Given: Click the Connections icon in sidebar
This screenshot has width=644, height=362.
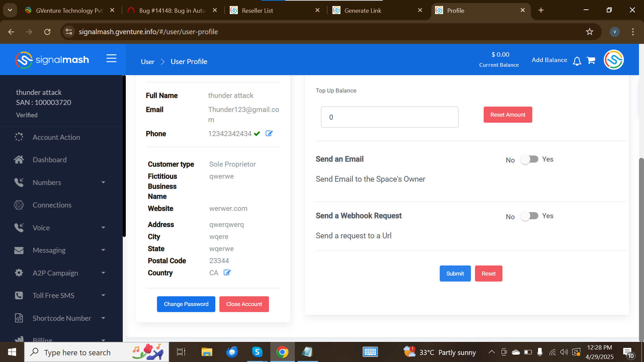Looking at the screenshot, I should pos(19,205).
